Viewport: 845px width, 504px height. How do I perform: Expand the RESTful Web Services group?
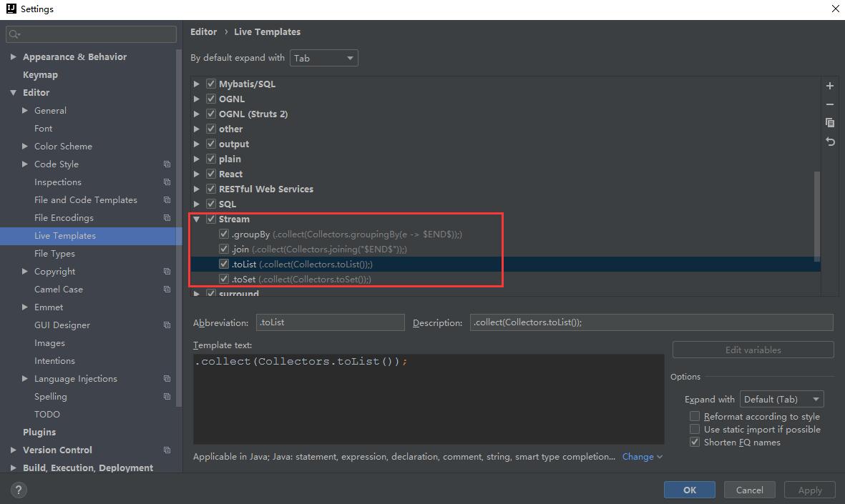tap(197, 189)
